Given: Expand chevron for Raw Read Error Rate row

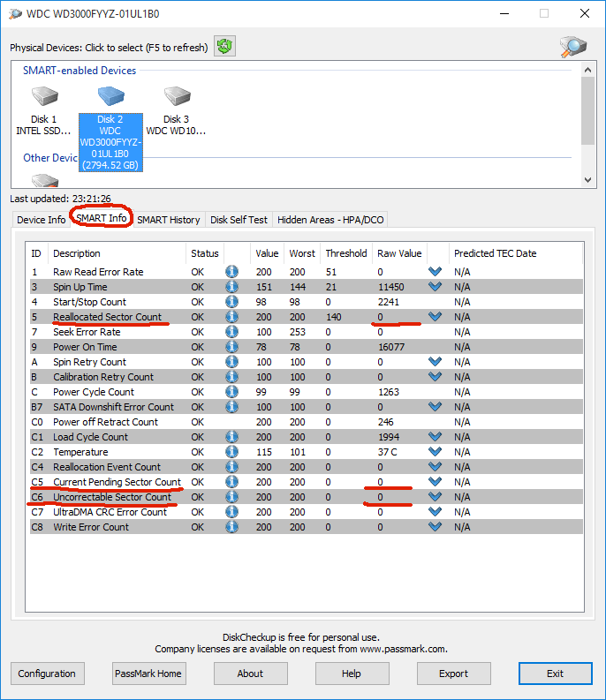Looking at the screenshot, I should (435, 271).
